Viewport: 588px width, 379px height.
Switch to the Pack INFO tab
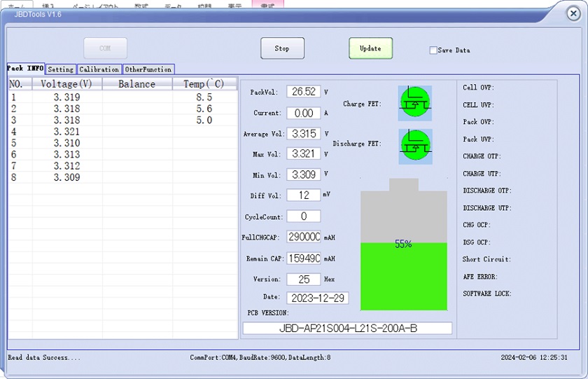point(25,68)
